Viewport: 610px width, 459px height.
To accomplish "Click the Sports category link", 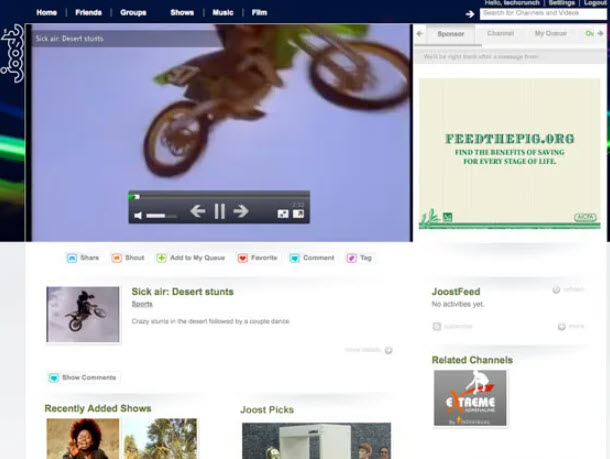I will (x=142, y=304).
